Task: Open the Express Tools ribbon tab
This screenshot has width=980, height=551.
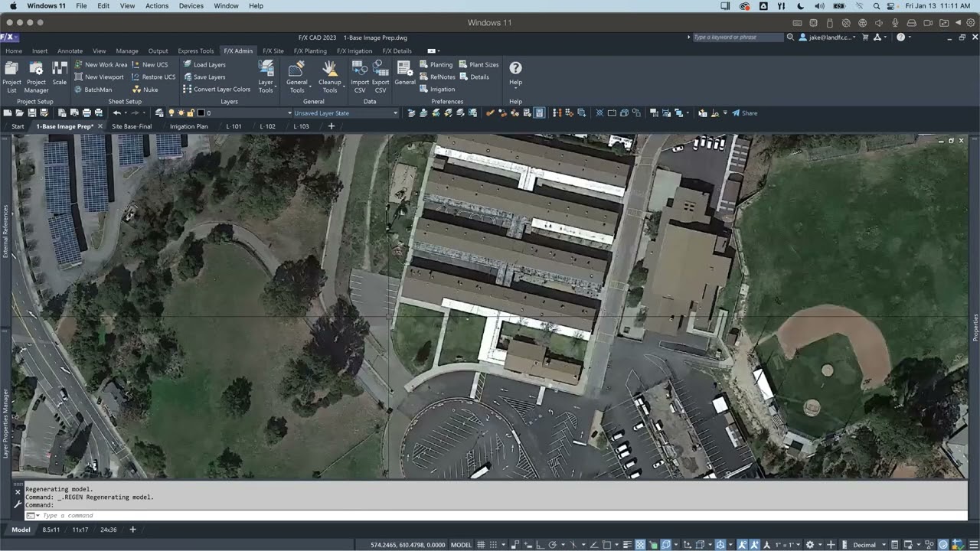Action: tap(196, 51)
